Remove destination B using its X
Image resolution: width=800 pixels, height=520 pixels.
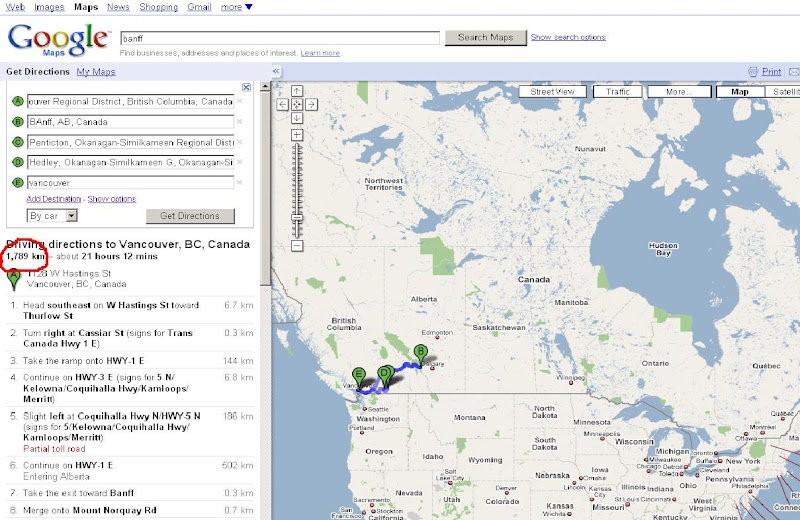pos(239,121)
